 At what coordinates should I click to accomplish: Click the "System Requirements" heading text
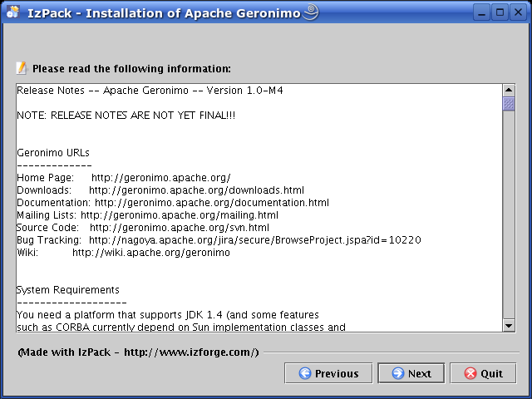click(68, 290)
